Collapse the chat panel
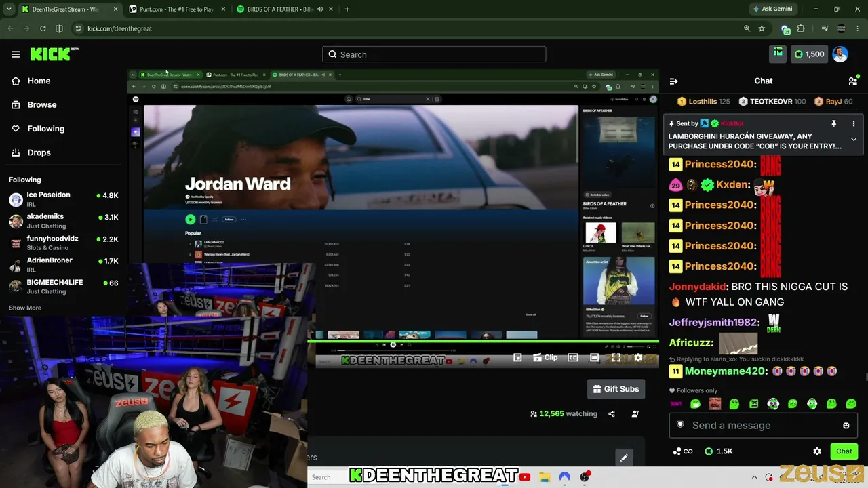This screenshot has width=868, height=488. [673, 81]
